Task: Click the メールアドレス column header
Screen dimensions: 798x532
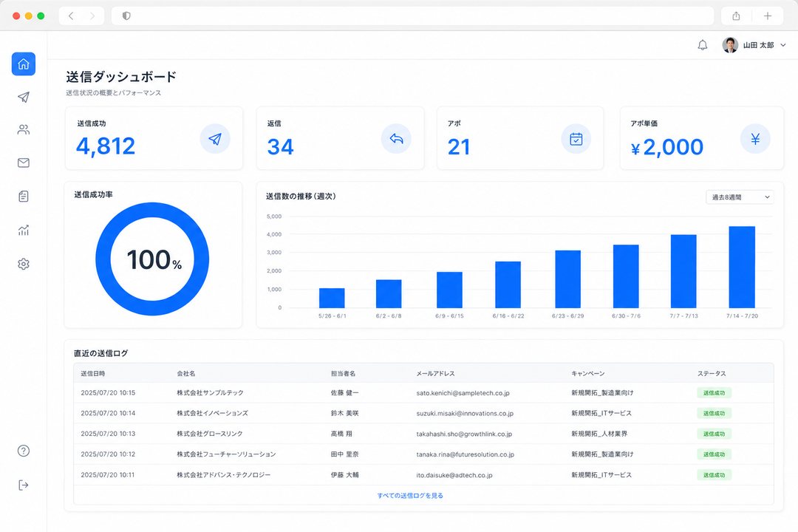Action: 435,374
